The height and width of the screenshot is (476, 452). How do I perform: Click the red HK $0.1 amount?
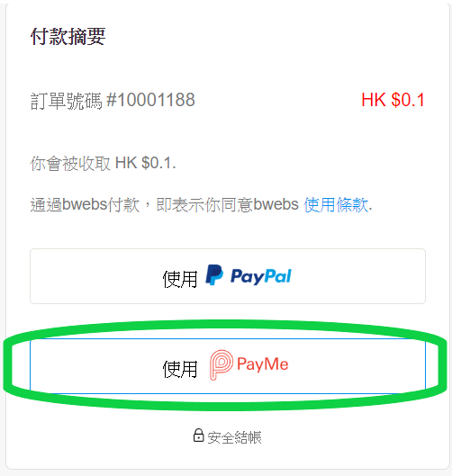pos(393,100)
